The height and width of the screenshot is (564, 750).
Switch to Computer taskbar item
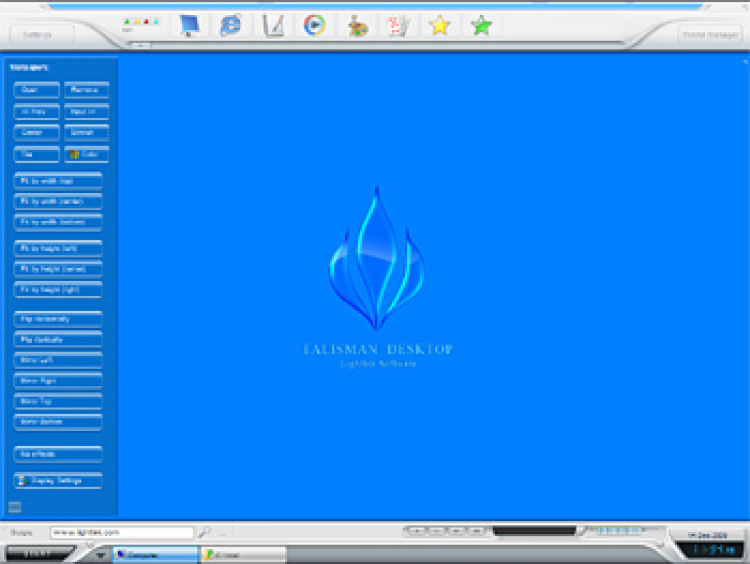(155, 555)
